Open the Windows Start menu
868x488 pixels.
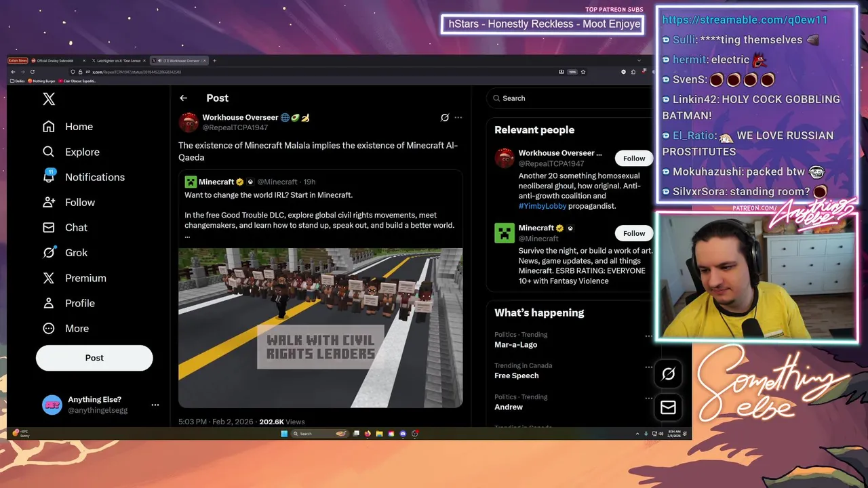[x=284, y=434]
